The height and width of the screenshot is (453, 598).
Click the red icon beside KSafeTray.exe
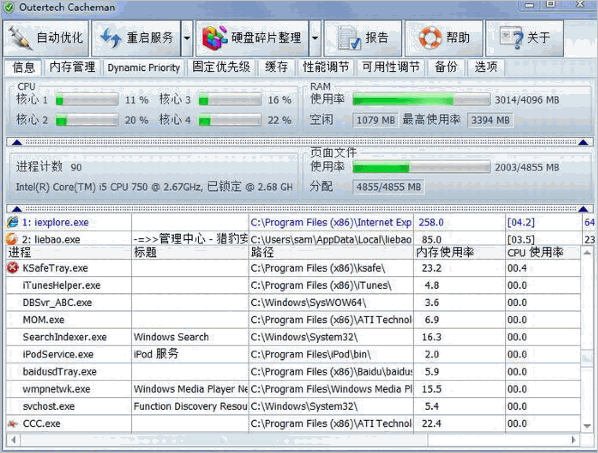[x=13, y=268]
